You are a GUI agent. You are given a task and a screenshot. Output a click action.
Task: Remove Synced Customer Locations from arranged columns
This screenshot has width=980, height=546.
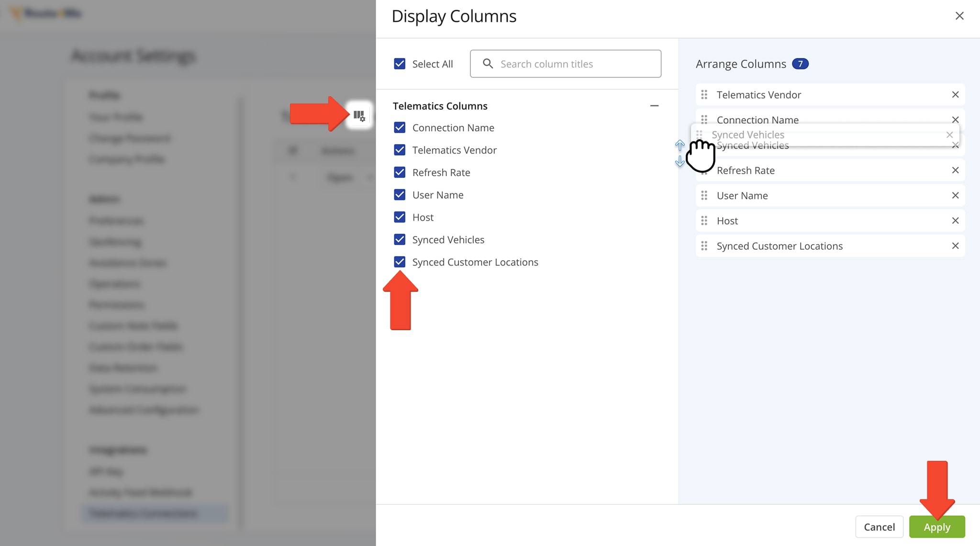tap(956, 245)
